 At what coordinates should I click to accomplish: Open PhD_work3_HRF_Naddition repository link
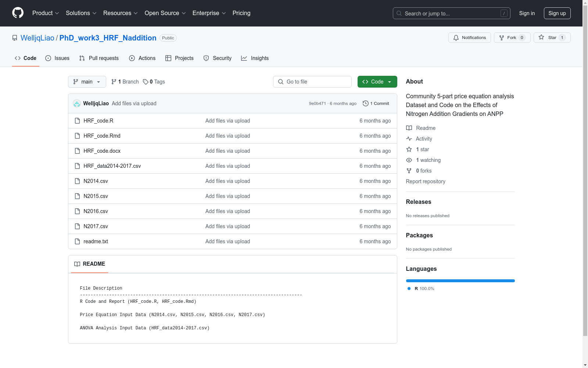(108, 38)
